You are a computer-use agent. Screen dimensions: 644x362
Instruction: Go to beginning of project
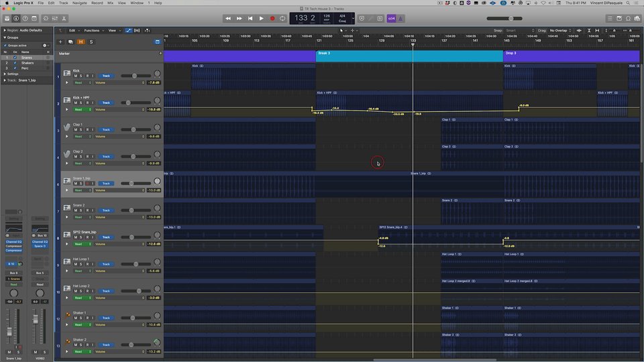coord(250,19)
